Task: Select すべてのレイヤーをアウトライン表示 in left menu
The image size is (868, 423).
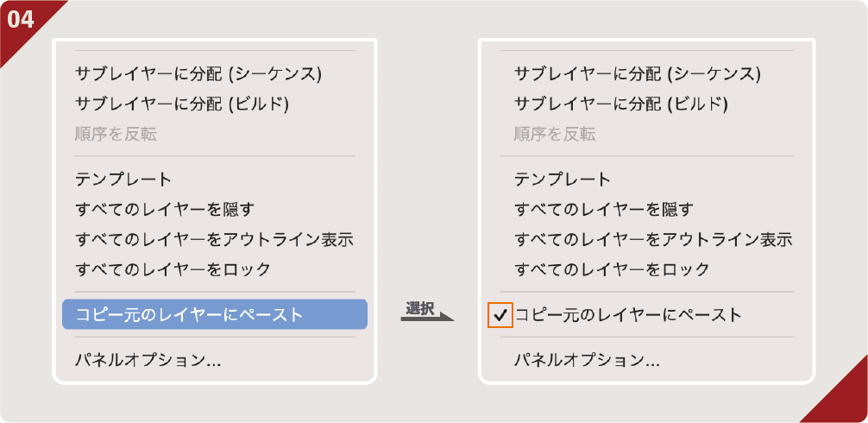Action: pos(215,239)
